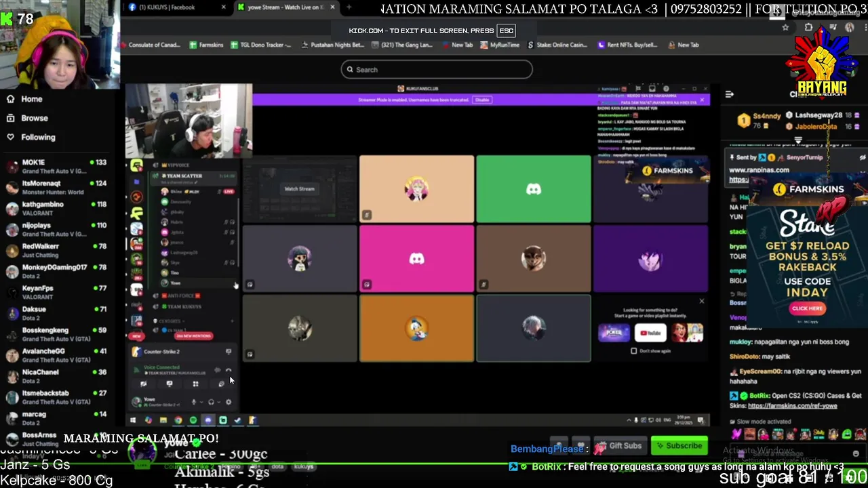The width and height of the screenshot is (868, 488).
Task: Check the Don't show again box
Action: (x=634, y=351)
